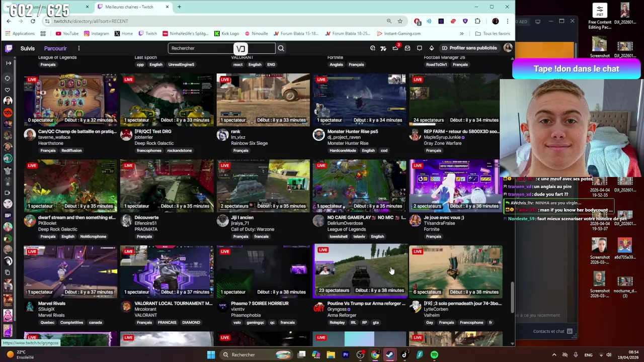644x362 pixels.
Task: Open the Instagram bookmark
Action: [x=97, y=34]
